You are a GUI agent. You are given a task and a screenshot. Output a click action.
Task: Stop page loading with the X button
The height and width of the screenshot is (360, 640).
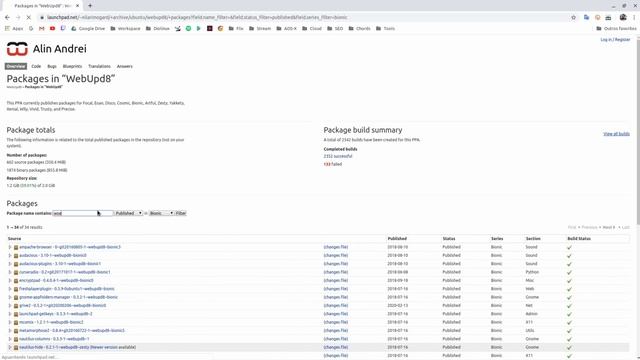pos(29,18)
